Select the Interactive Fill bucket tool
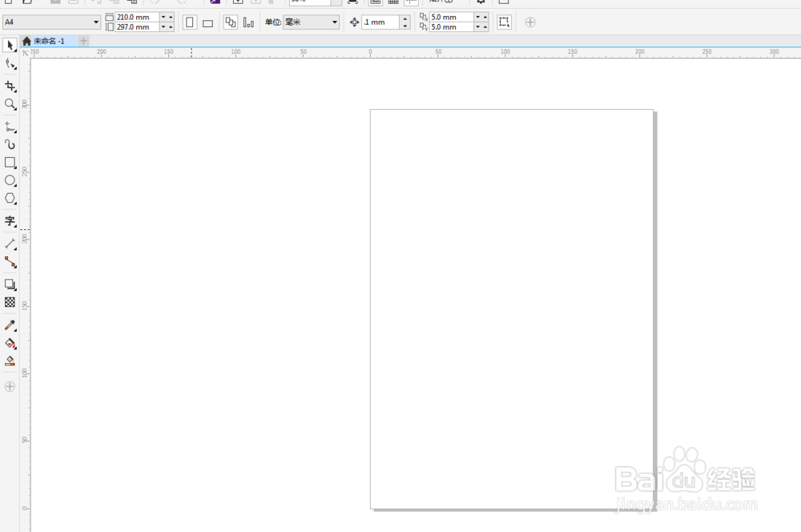 [x=10, y=343]
